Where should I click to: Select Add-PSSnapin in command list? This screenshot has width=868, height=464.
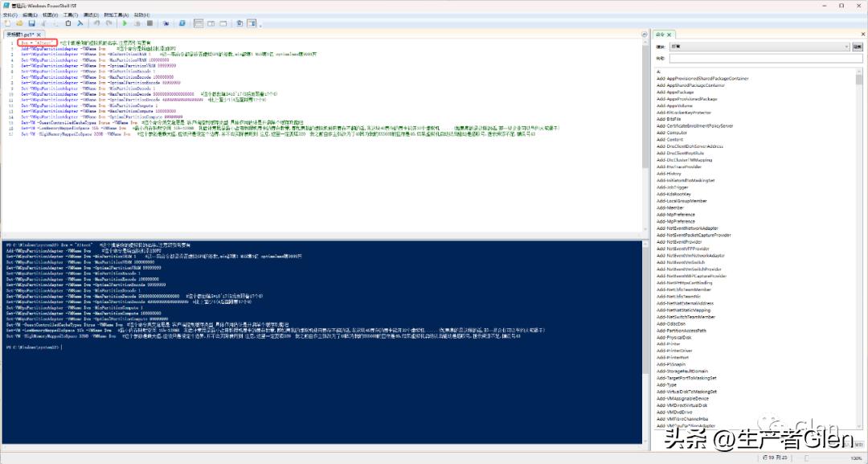tap(671, 364)
